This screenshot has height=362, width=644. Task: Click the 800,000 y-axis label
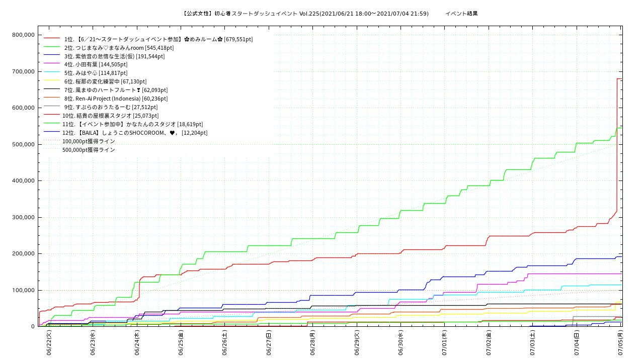[x=22, y=35]
